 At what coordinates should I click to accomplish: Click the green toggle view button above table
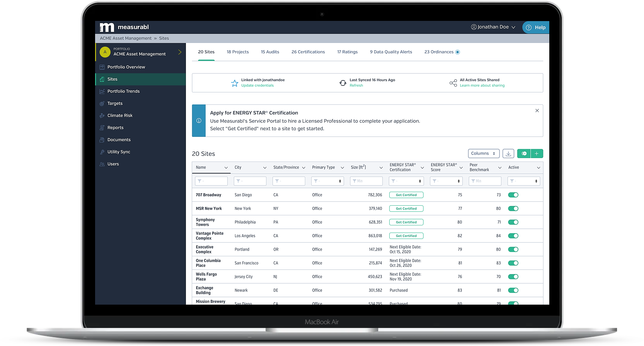[x=524, y=153]
